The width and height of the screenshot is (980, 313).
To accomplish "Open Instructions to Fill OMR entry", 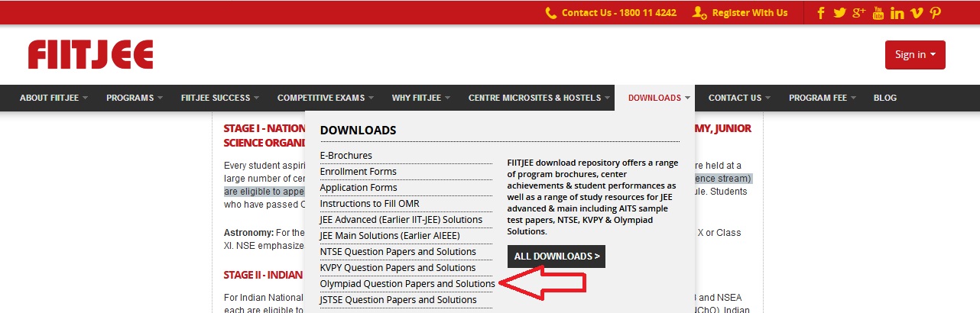I will tap(369, 204).
